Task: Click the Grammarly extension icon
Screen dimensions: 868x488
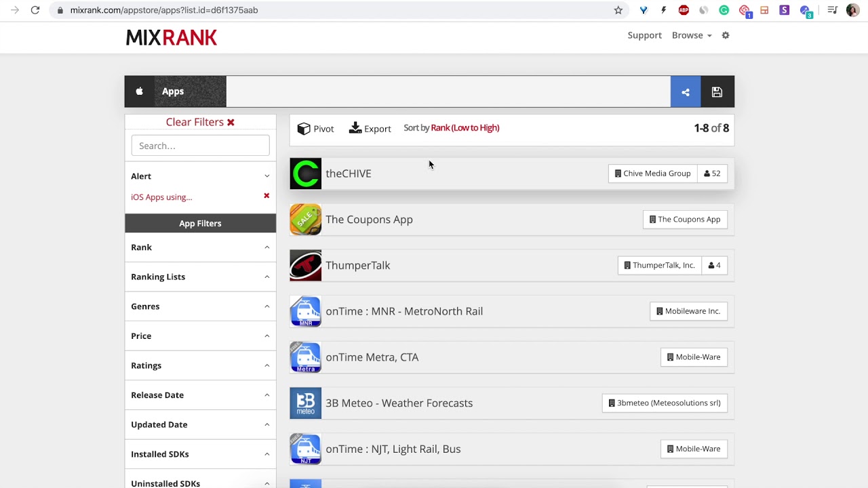Action: tap(724, 10)
